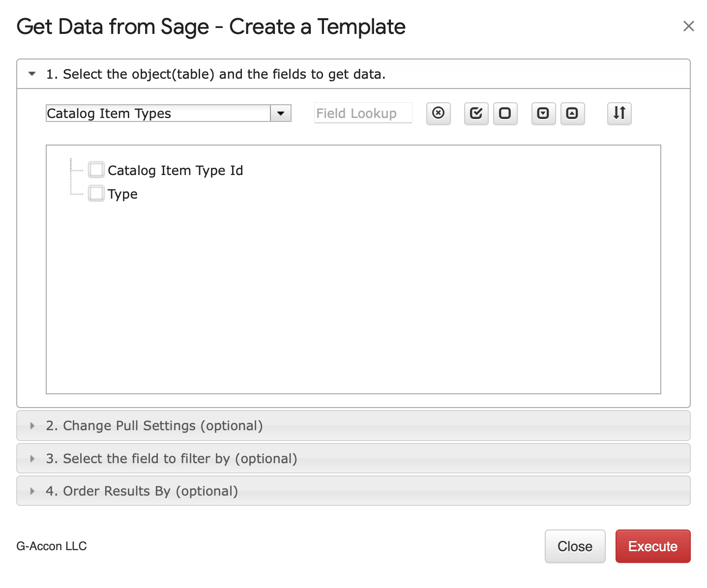The width and height of the screenshot is (707, 588).
Task: Click the uncheck-all fields square icon
Action: point(505,114)
